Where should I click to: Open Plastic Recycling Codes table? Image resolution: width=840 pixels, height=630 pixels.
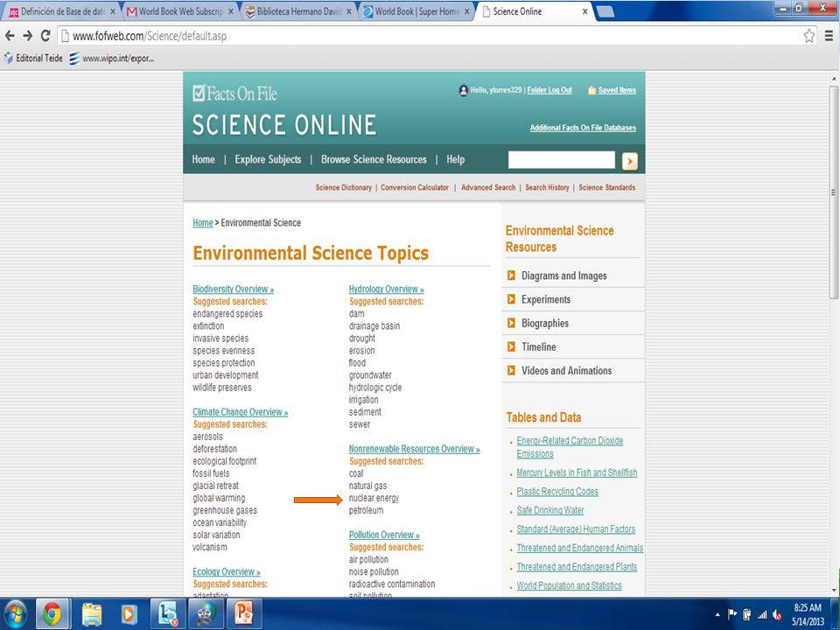(557, 492)
